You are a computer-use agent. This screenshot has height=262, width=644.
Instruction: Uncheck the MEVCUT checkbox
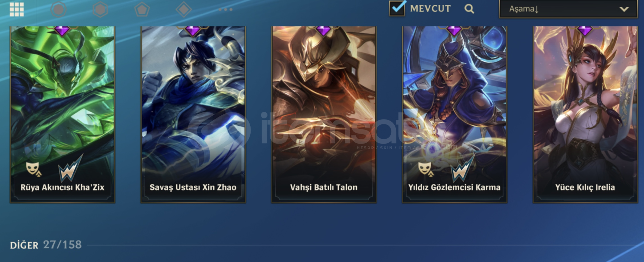(397, 8)
